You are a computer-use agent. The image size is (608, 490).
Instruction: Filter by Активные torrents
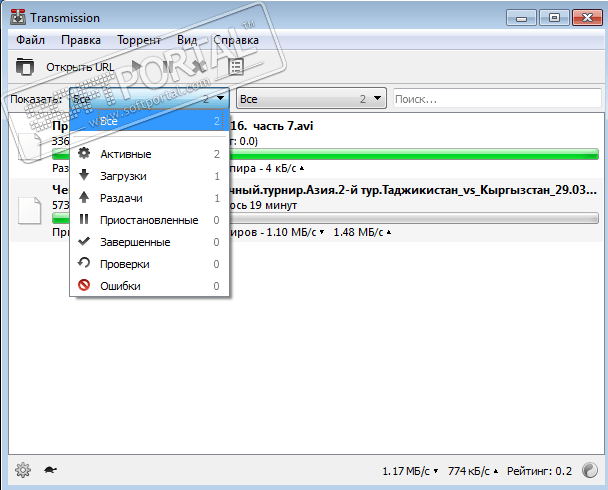[150, 154]
